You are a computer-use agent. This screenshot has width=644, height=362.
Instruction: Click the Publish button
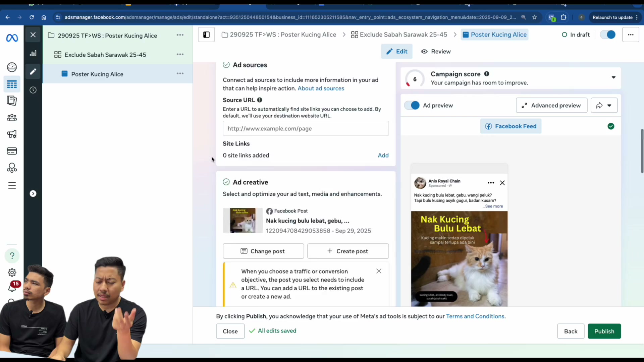click(x=604, y=331)
